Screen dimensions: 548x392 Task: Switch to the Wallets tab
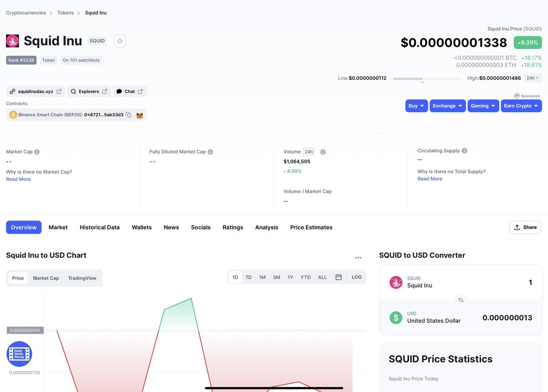pos(142,227)
